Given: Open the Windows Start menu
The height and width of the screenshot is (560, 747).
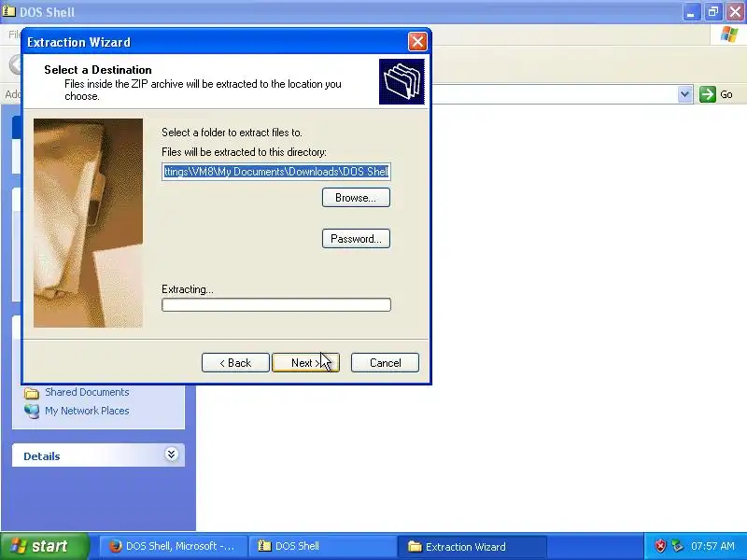Looking at the screenshot, I should point(45,546).
